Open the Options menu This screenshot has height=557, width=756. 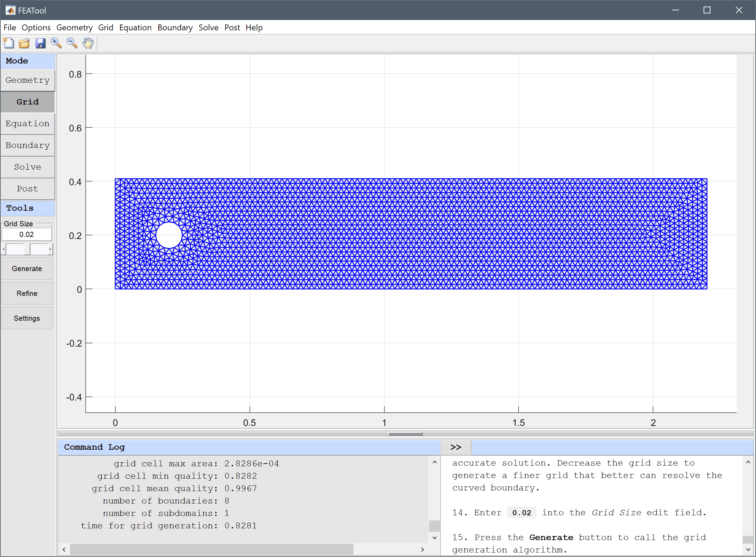tap(36, 28)
